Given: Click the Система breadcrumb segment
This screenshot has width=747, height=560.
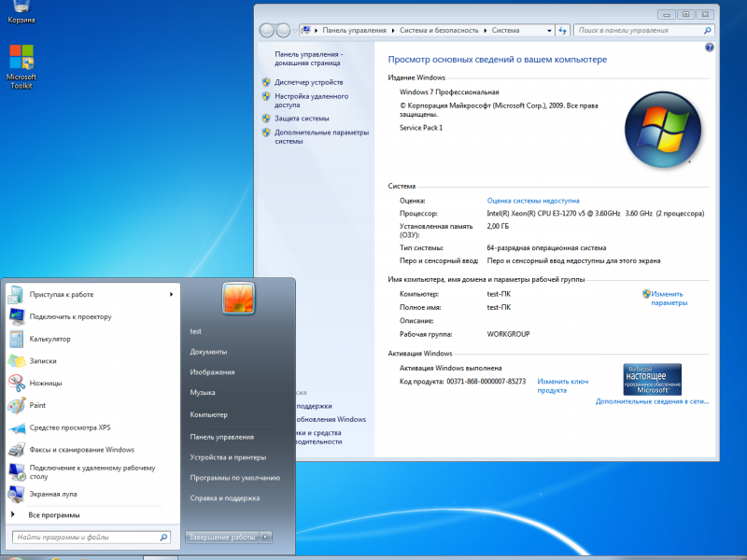Looking at the screenshot, I should (x=505, y=31).
